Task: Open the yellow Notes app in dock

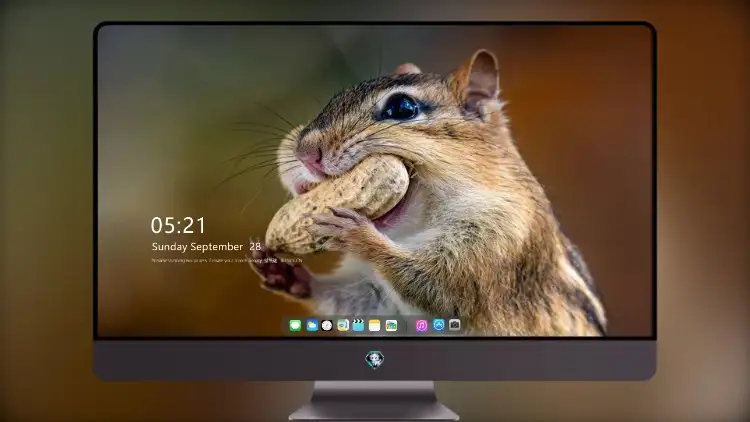Action: 375,325
